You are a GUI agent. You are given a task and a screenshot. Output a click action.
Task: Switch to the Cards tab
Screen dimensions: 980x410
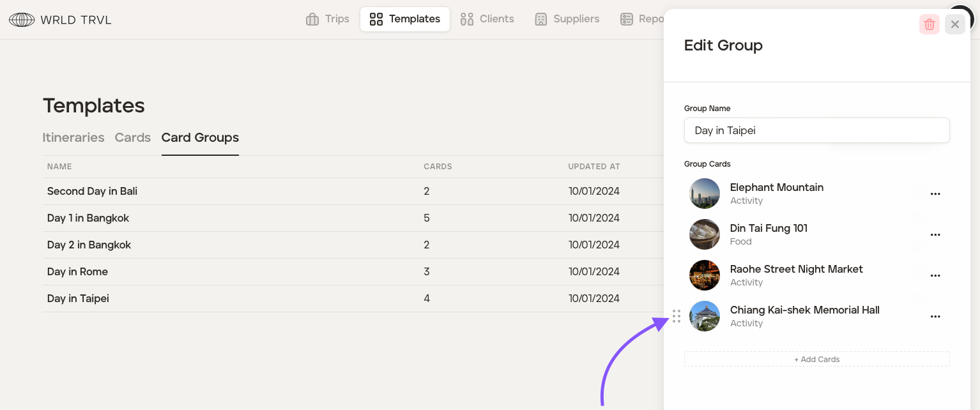pyautogui.click(x=133, y=137)
